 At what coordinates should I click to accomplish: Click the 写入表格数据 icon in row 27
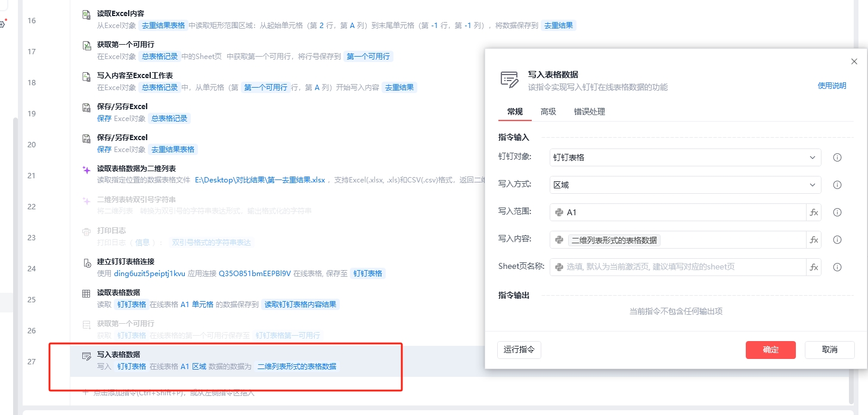click(86, 355)
